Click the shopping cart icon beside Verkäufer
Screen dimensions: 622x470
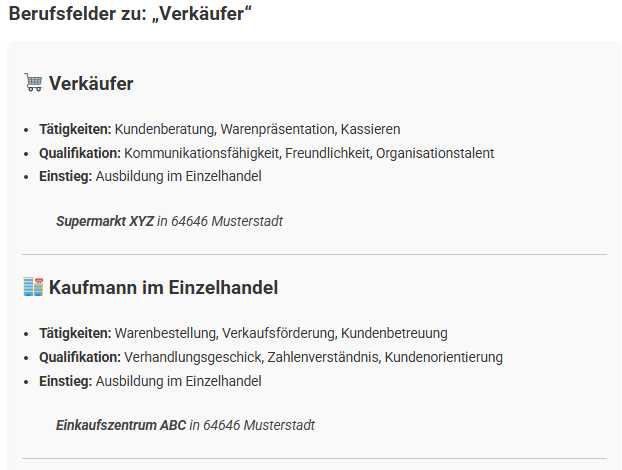pos(32,83)
